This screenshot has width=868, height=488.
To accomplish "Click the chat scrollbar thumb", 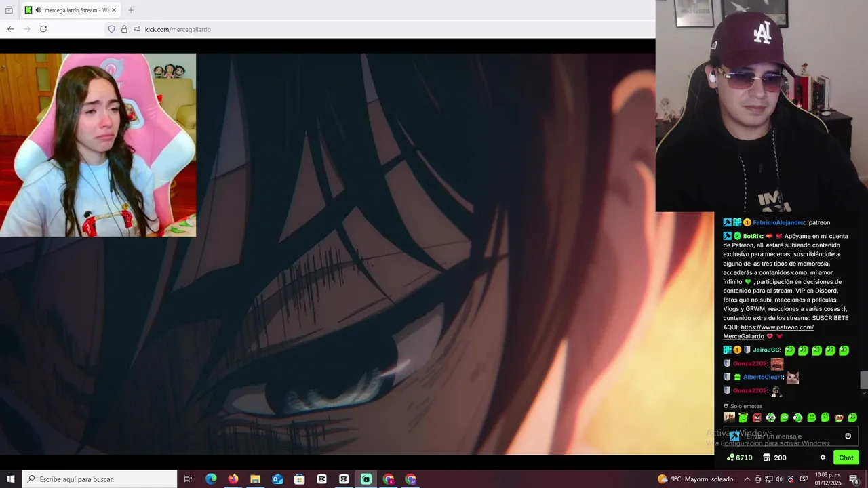I will point(864,380).
